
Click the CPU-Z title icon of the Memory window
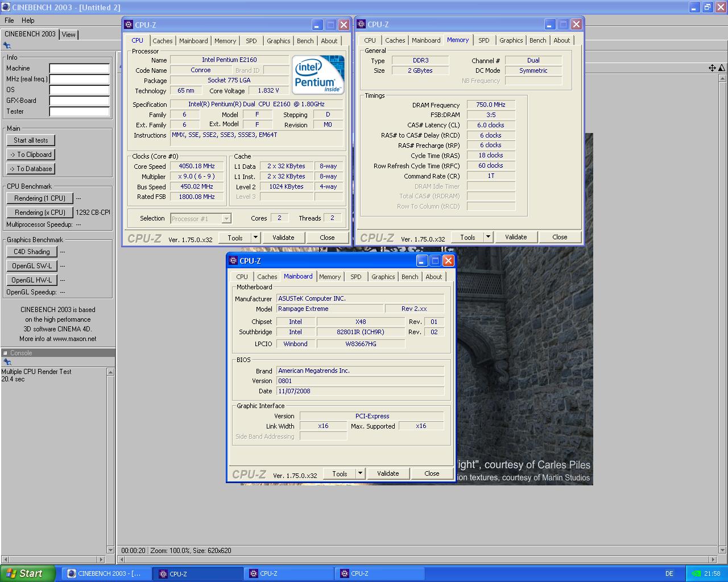[361, 24]
